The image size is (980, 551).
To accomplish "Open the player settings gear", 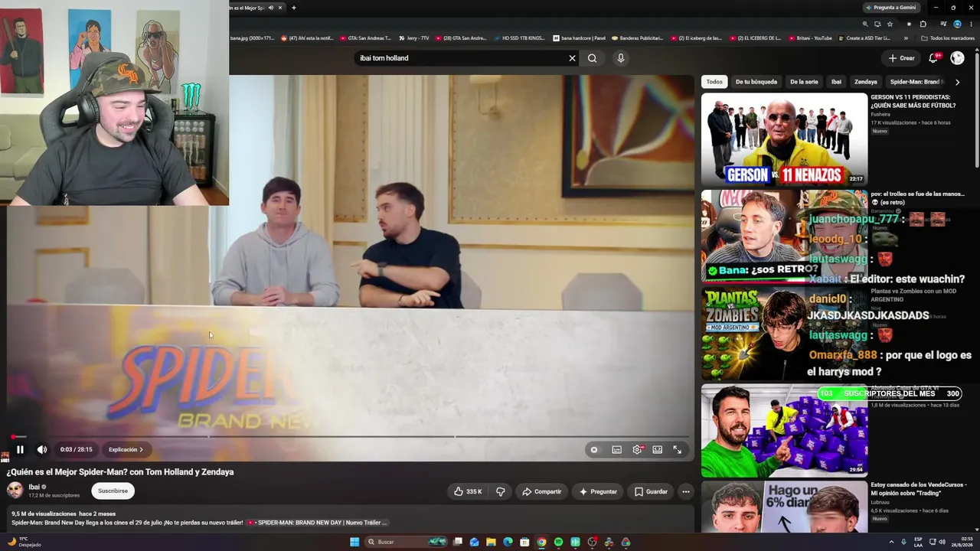I will [637, 450].
